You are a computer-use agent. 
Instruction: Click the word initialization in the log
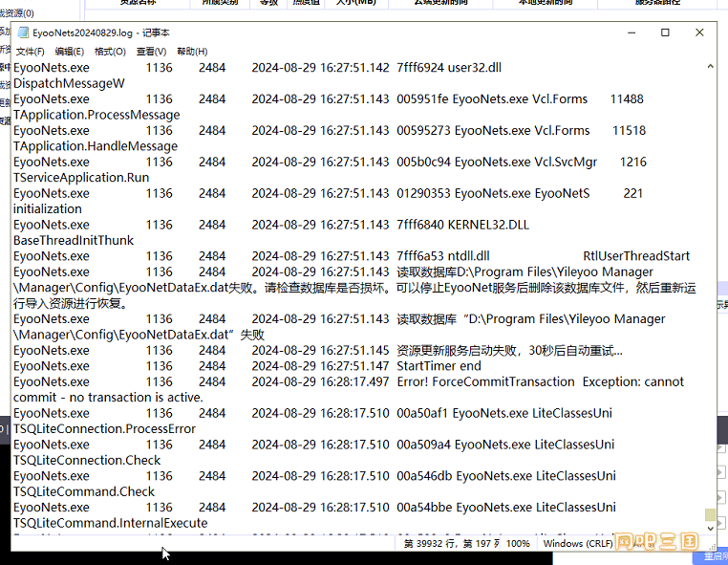pos(48,209)
